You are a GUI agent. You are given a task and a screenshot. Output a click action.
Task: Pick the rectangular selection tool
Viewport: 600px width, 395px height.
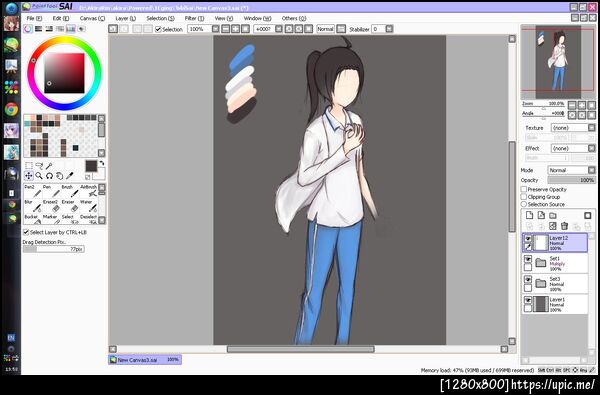click(x=29, y=166)
